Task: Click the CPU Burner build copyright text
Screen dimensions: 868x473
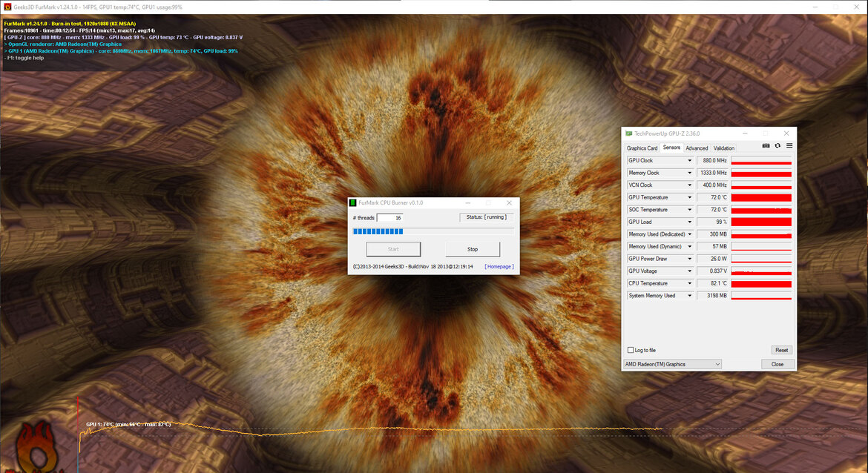Action: [413, 267]
